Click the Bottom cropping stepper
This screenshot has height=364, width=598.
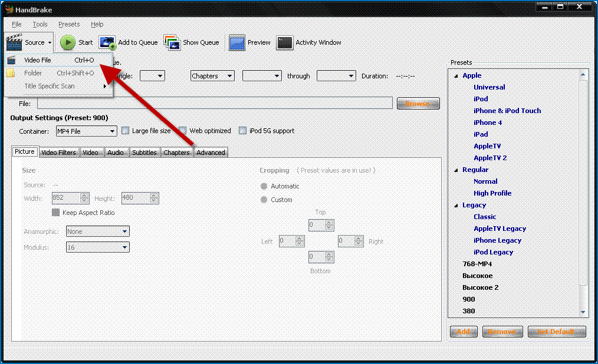(x=329, y=257)
